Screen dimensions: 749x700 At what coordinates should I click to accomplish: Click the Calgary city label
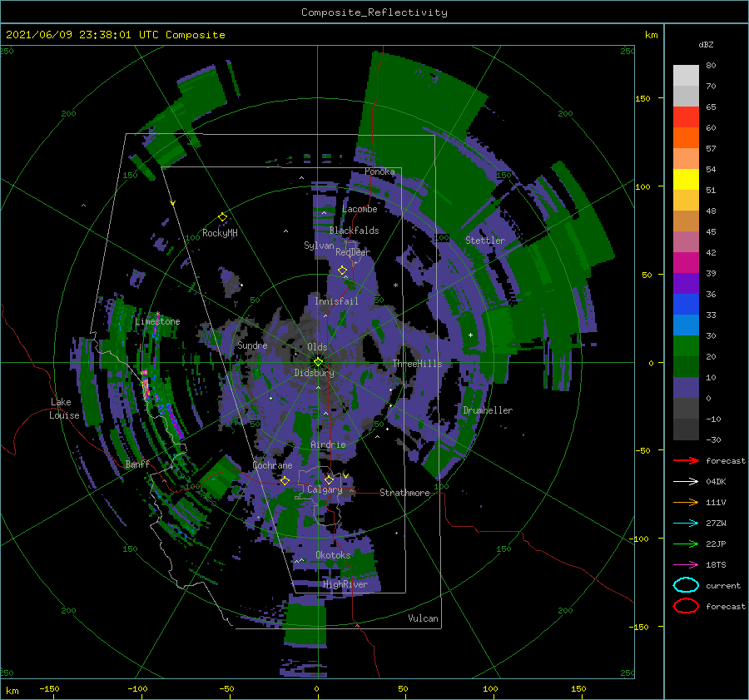coord(325,489)
